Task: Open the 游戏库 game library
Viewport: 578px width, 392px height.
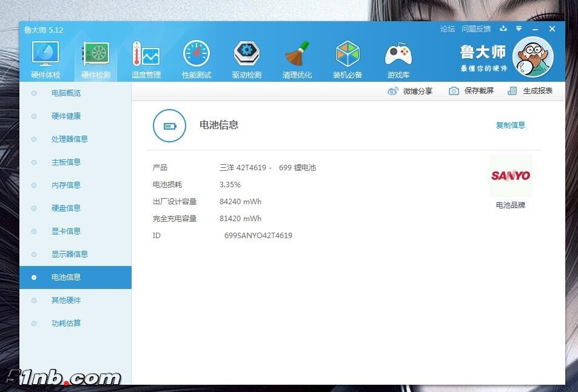Action: (x=397, y=58)
